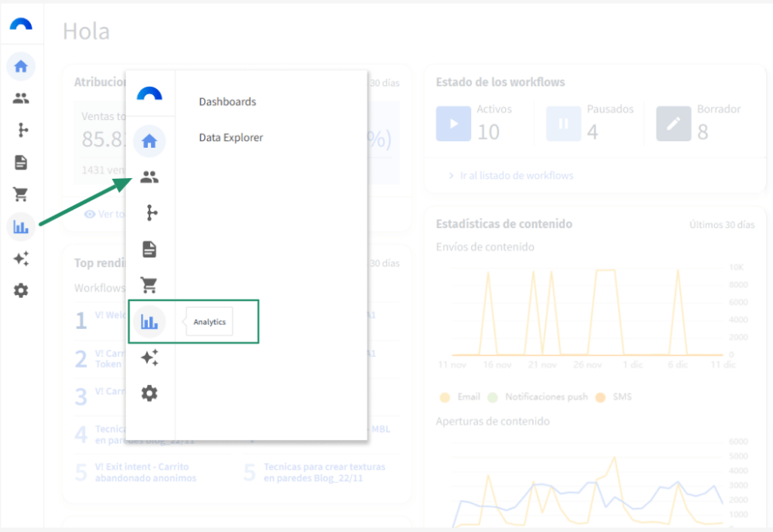
Task: Toggle Notificaciones push legend entry
Action: [x=537, y=397]
